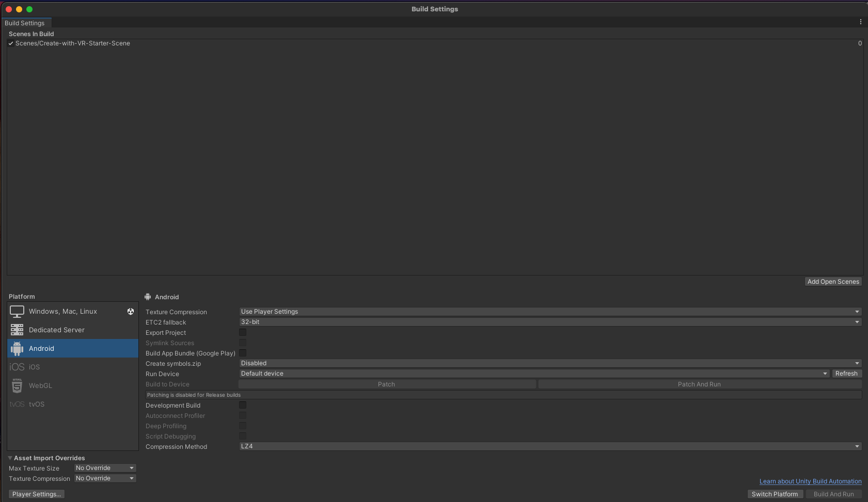Open Texture Compression Use Player Settings dropdown
Viewport: 868px width, 502px height.
550,312
